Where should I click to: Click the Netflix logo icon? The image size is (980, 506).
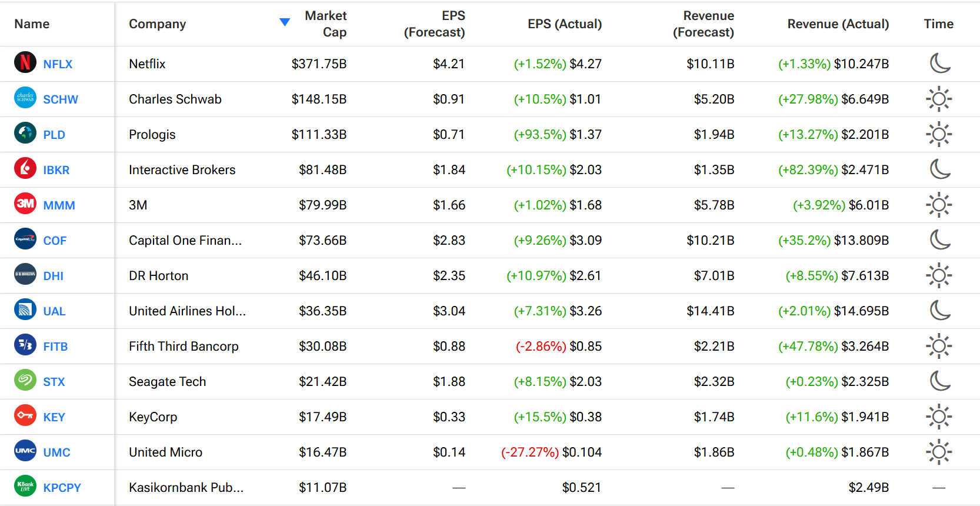click(25, 62)
